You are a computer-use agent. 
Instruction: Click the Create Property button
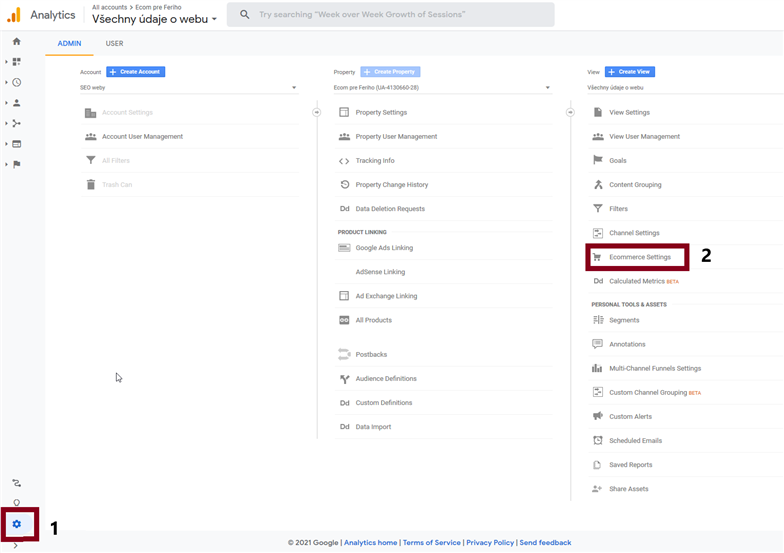tap(390, 72)
